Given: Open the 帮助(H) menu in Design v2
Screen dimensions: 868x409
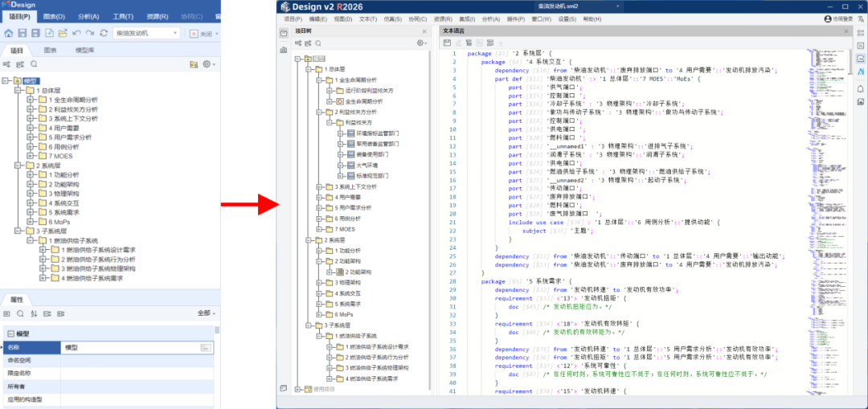Looking at the screenshot, I should tap(592, 19).
